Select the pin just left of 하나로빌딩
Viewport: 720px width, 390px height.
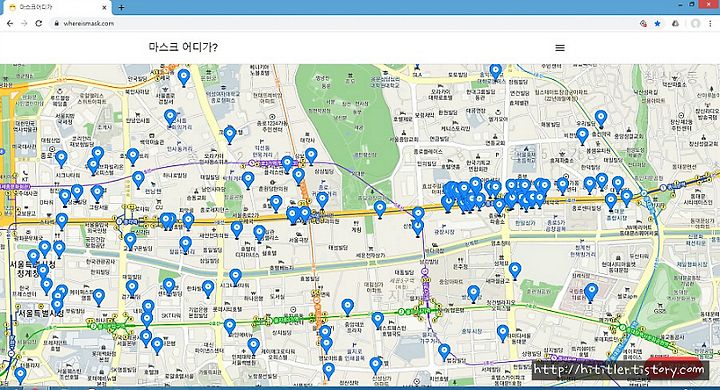point(138,179)
